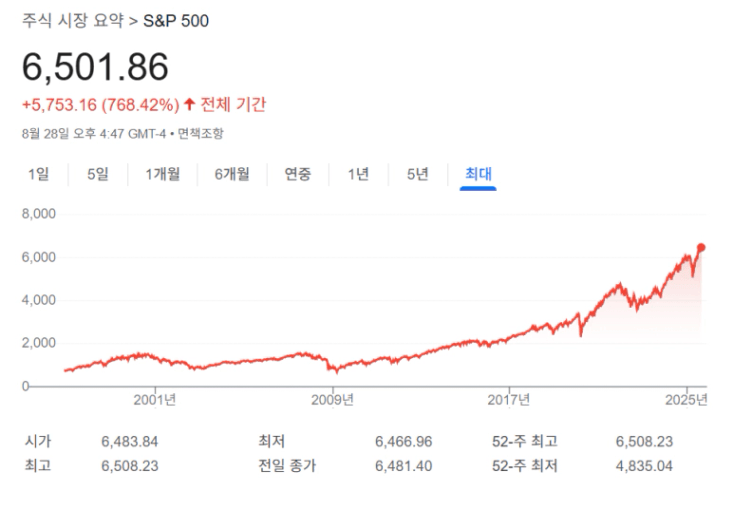This screenshot has height=510, width=734.
Task: Choose the 1년 range tab
Action: [x=358, y=174]
